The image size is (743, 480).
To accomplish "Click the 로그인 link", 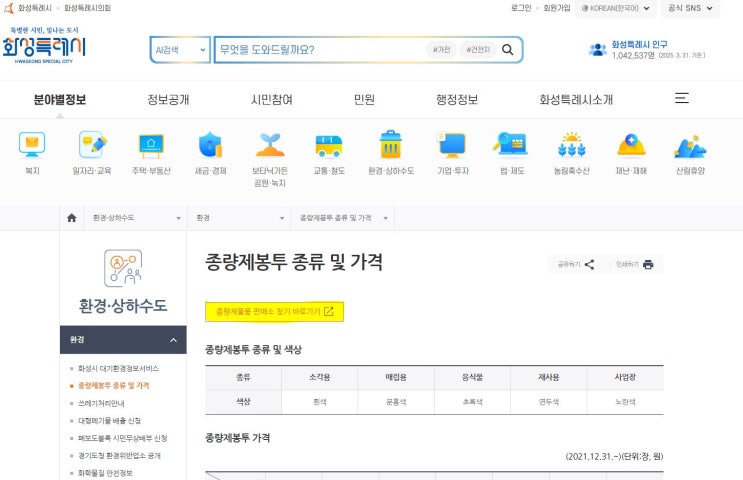I will click(521, 8).
